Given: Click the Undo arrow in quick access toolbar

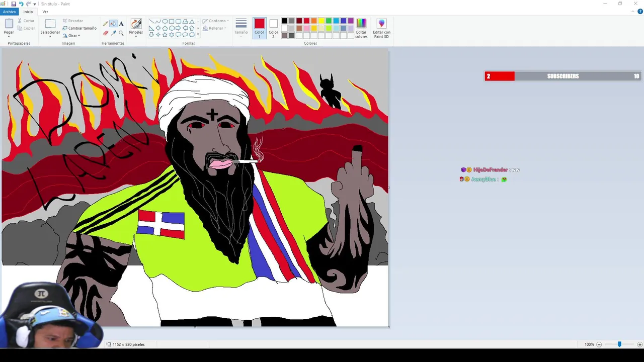Looking at the screenshot, I should [x=21, y=4].
